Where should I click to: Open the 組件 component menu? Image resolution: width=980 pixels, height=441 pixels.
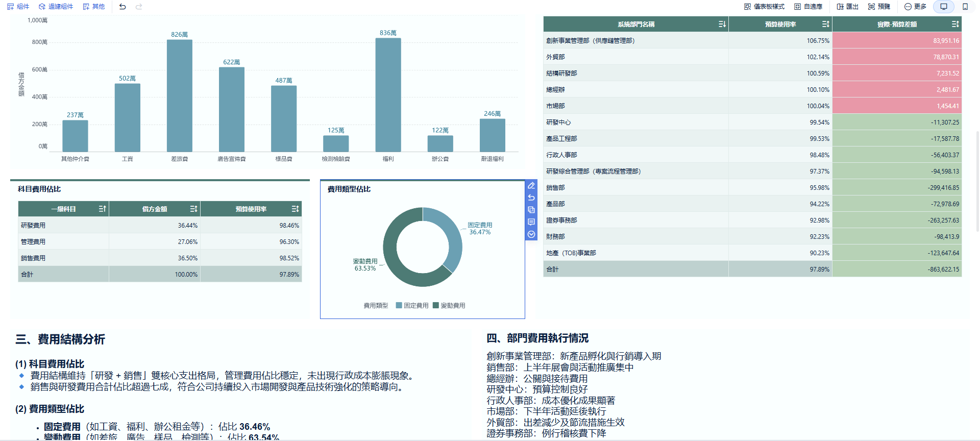pyautogui.click(x=18, y=7)
